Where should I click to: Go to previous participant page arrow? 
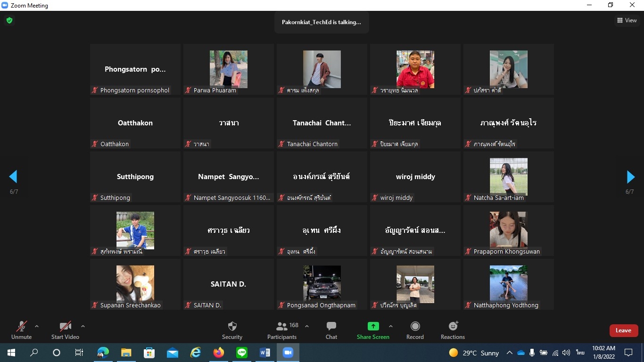coord(13,177)
